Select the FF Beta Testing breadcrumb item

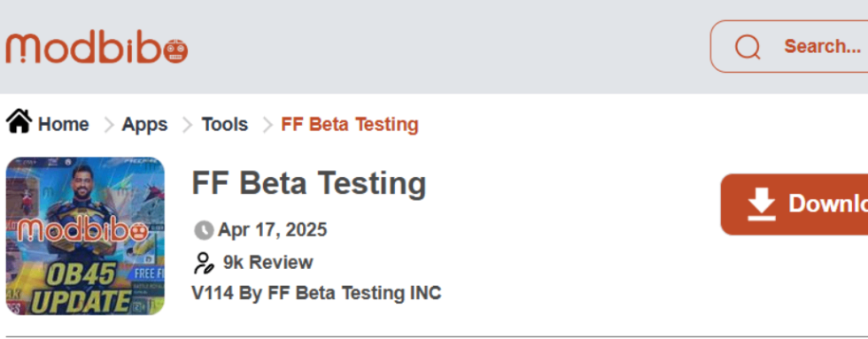pyautogui.click(x=350, y=125)
